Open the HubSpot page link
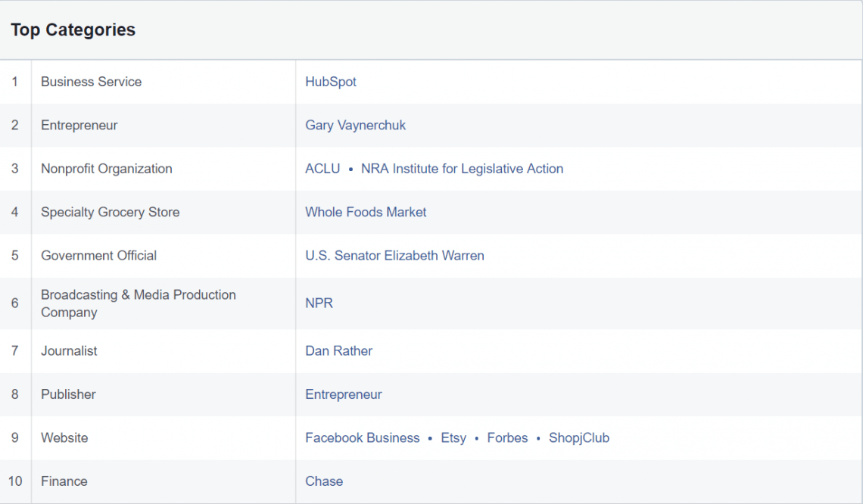Screen dimensions: 863x504 (x=330, y=82)
